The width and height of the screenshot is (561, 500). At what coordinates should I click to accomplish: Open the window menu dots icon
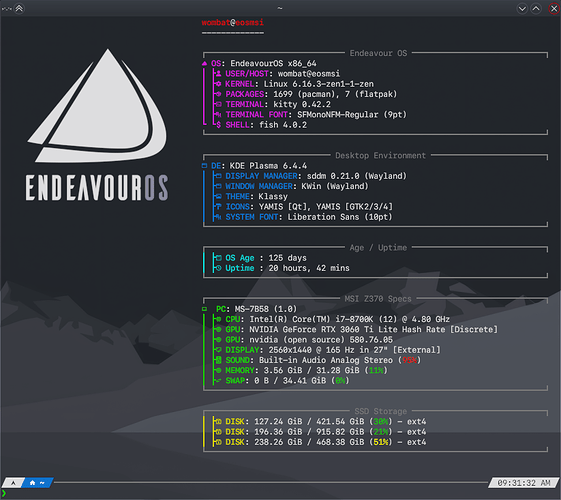[6, 9]
